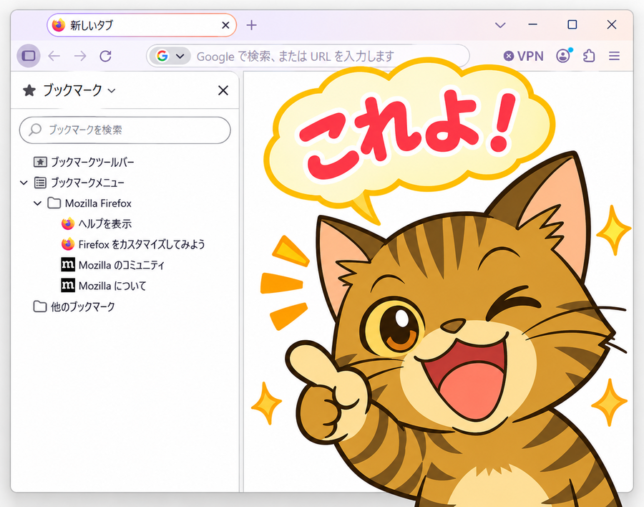This screenshot has height=507, width=644.
Task: Open the list all tabs chevron
Action: [500, 25]
